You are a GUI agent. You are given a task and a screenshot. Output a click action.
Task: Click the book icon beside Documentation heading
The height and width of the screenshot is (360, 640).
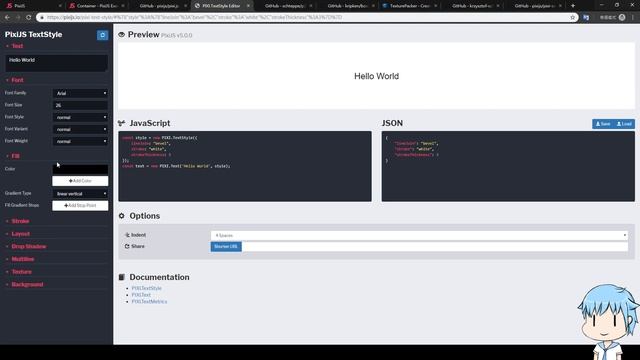pyautogui.click(x=122, y=277)
